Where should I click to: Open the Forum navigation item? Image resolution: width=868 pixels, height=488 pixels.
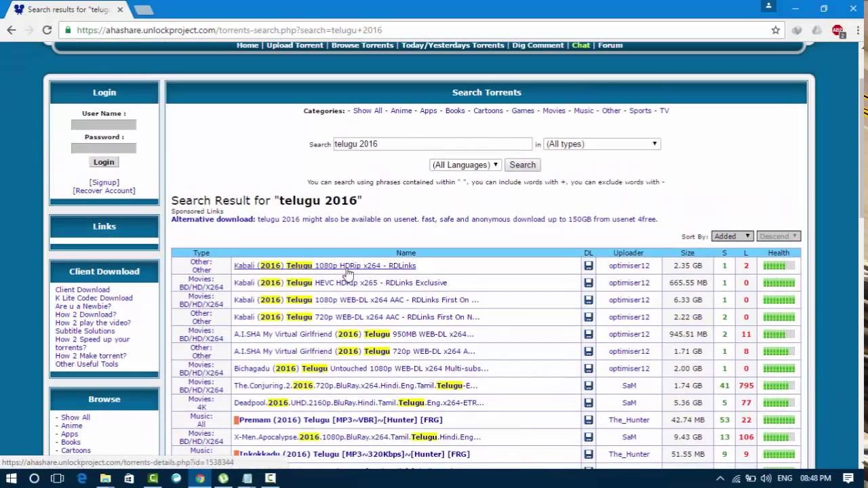[x=610, y=45]
